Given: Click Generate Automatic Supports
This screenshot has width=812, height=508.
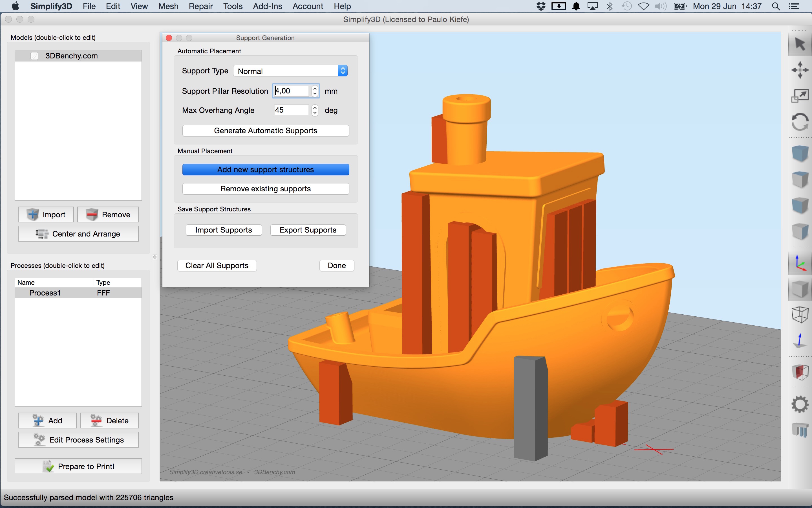Looking at the screenshot, I should [x=266, y=131].
